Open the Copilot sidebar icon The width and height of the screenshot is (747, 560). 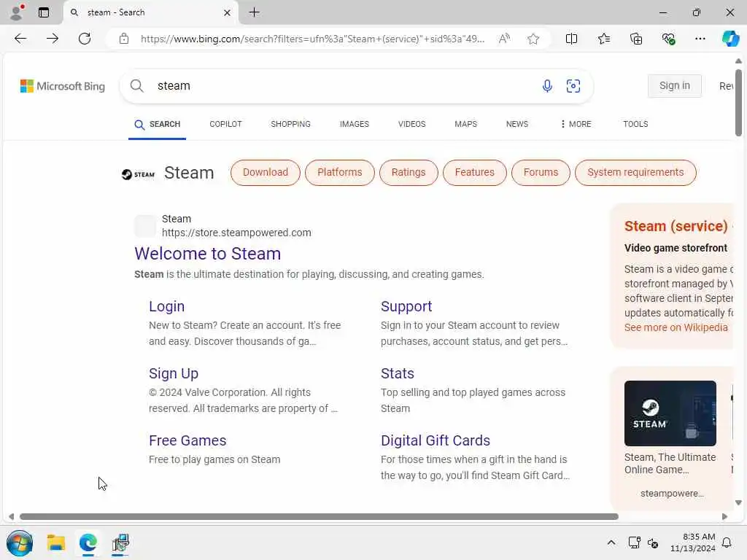pos(730,39)
